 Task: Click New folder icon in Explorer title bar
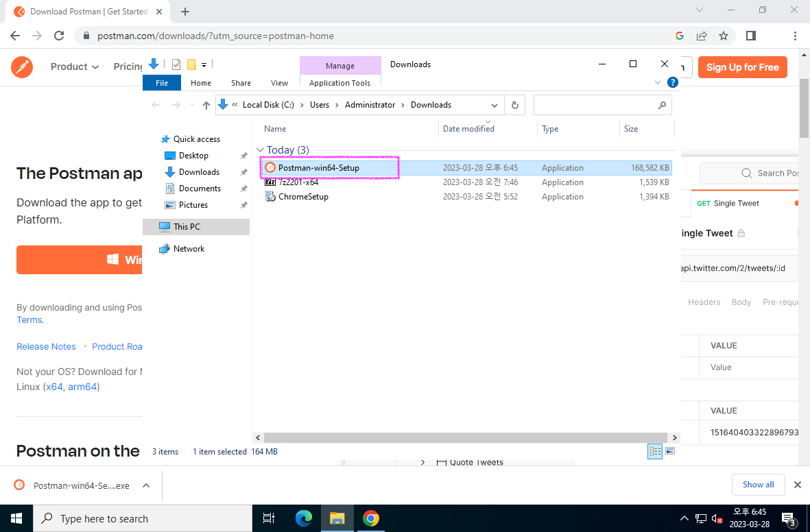tap(191, 64)
